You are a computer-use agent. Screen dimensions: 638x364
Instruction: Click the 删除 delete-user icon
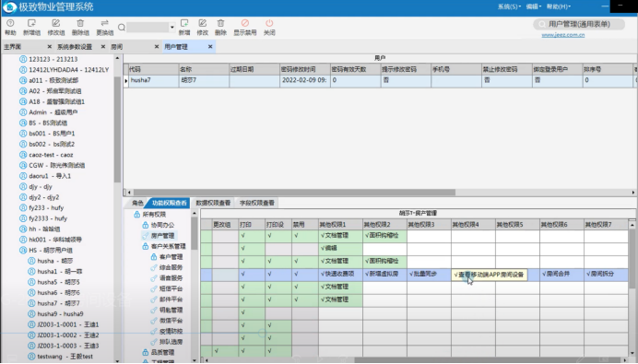[x=220, y=23]
